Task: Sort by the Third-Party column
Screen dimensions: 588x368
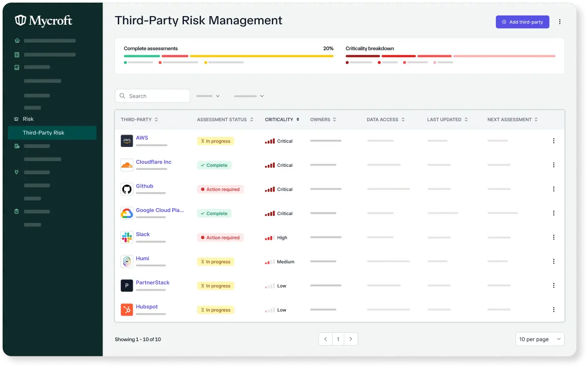Action: click(140, 119)
